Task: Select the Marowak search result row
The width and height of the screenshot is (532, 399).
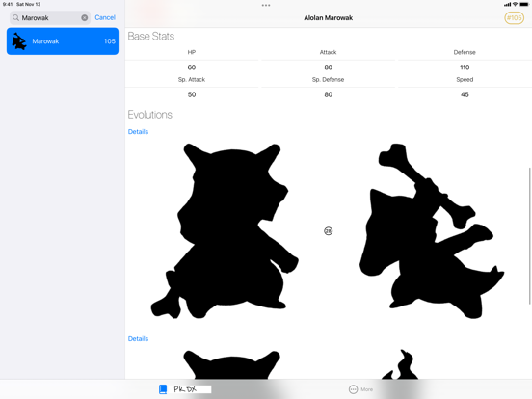Action: pos(63,41)
